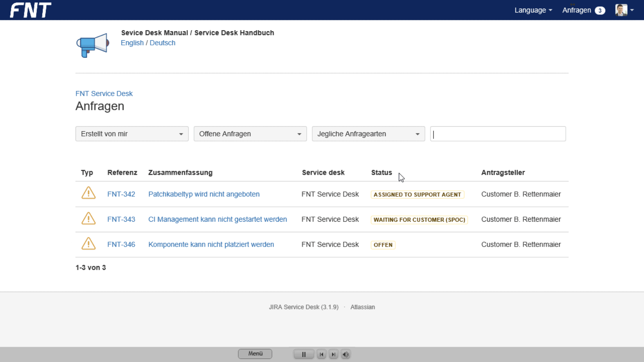The image size is (644, 362).
Task: Click the Menü button in player bar
Action: click(255, 354)
